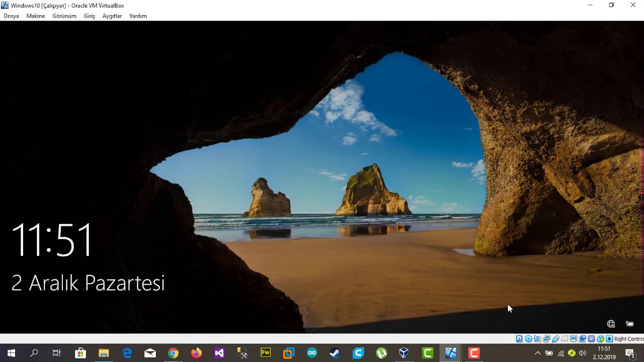Open host Wi-Fi network tray icon

pyautogui.click(x=560, y=353)
